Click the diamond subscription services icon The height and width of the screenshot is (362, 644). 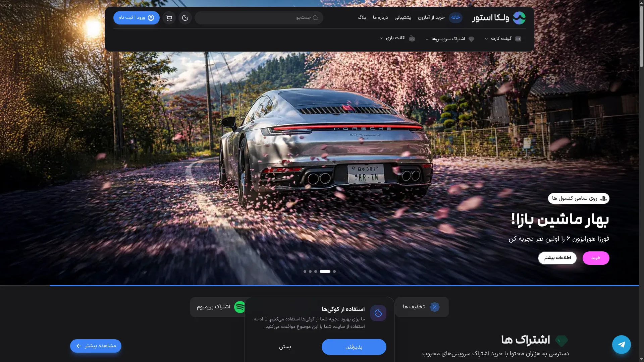click(x=471, y=39)
